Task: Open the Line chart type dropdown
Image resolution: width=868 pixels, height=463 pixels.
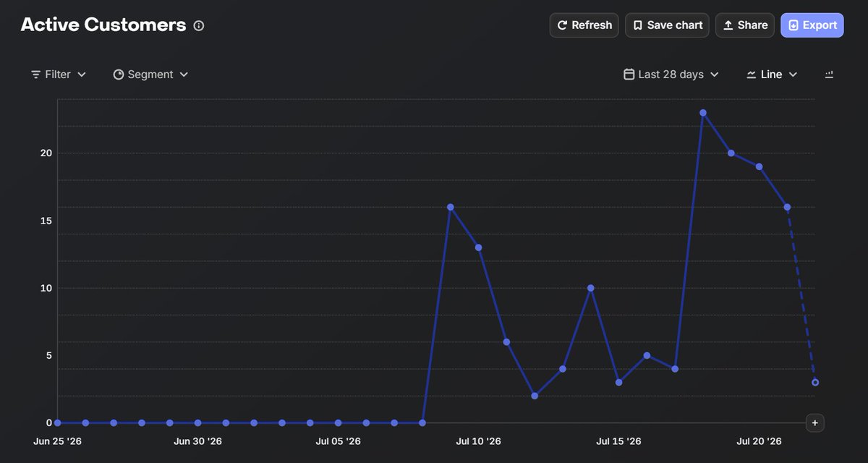Action: (772, 75)
